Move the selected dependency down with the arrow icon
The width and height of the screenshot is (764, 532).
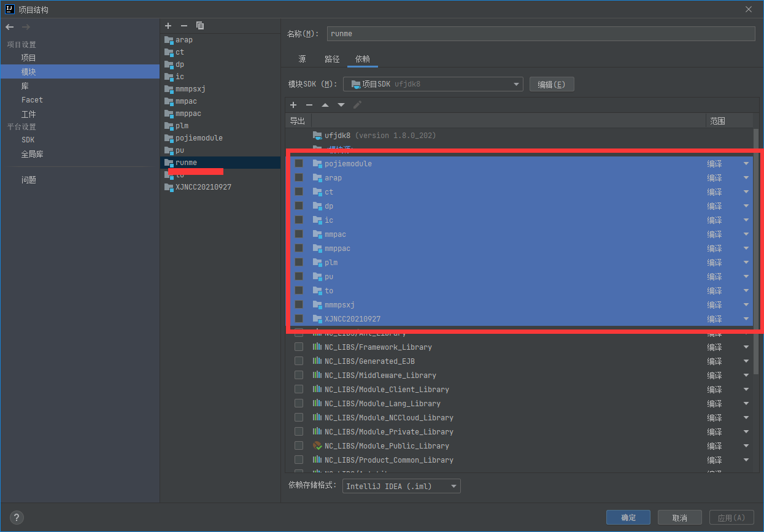pyautogui.click(x=341, y=105)
